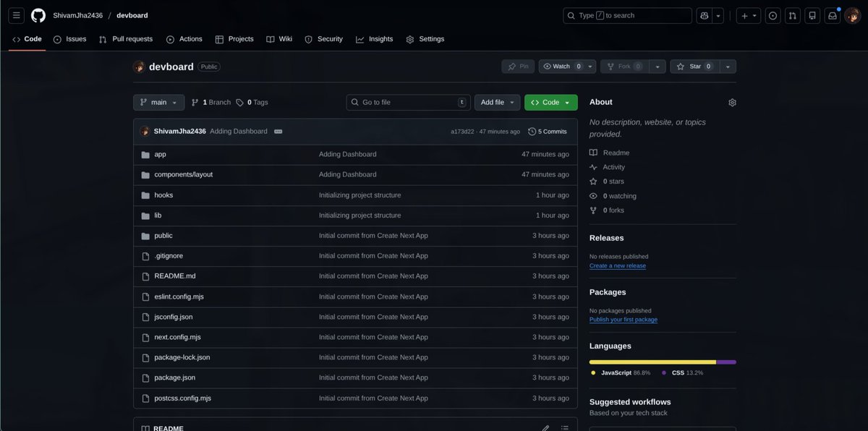The width and height of the screenshot is (868, 431).
Task: Open the notifications inbox icon
Action: click(x=833, y=15)
